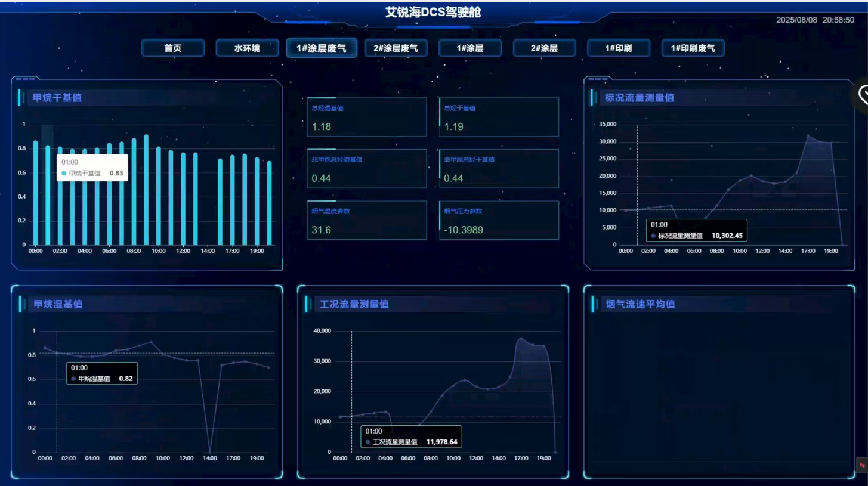Image resolution: width=868 pixels, height=486 pixels.
Task: Click the small red icon at bottom-right corner
Action: pyautogui.click(x=862, y=465)
